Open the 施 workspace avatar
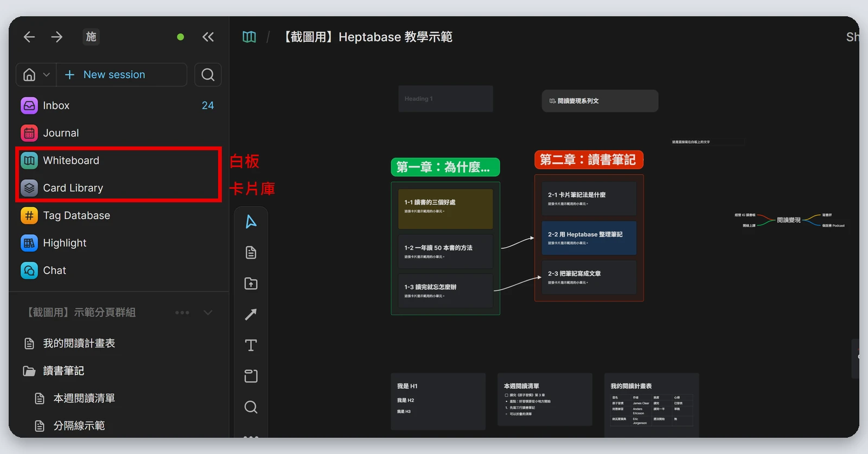Screen dimensions: 868x454 point(91,37)
